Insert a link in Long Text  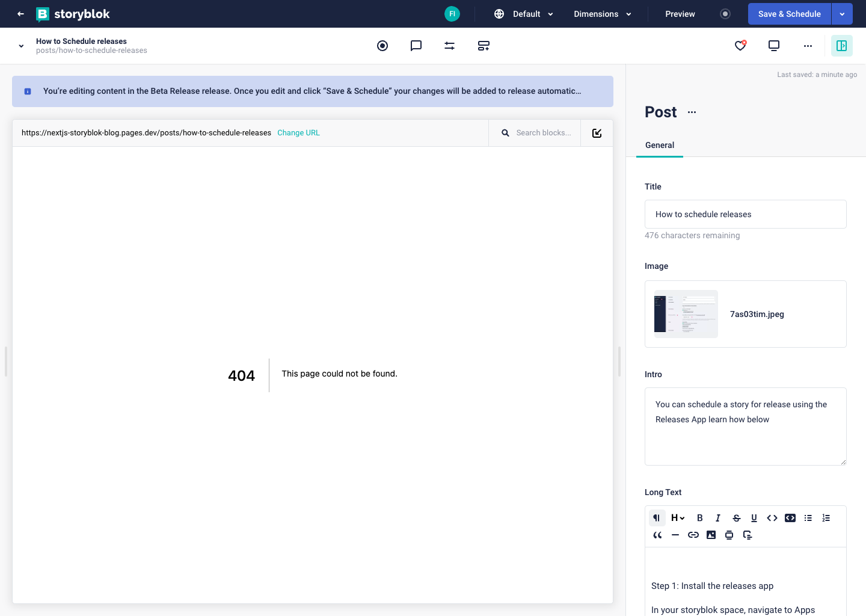coord(693,535)
